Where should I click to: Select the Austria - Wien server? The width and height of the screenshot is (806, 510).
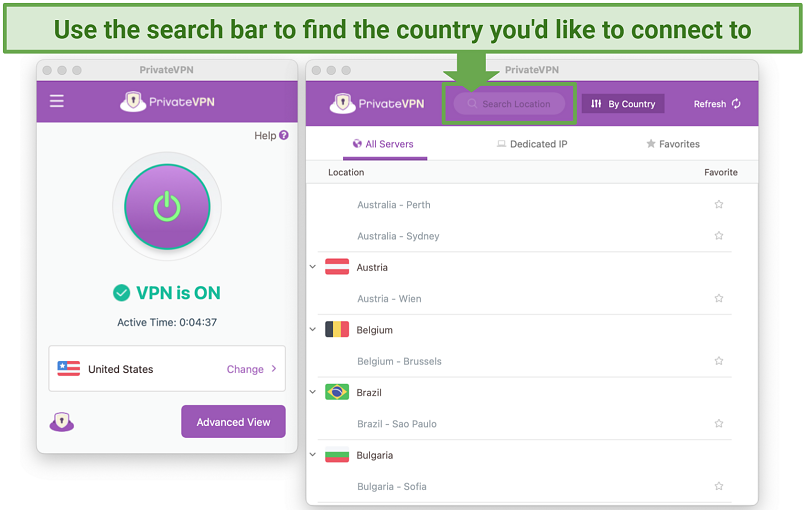389,299
